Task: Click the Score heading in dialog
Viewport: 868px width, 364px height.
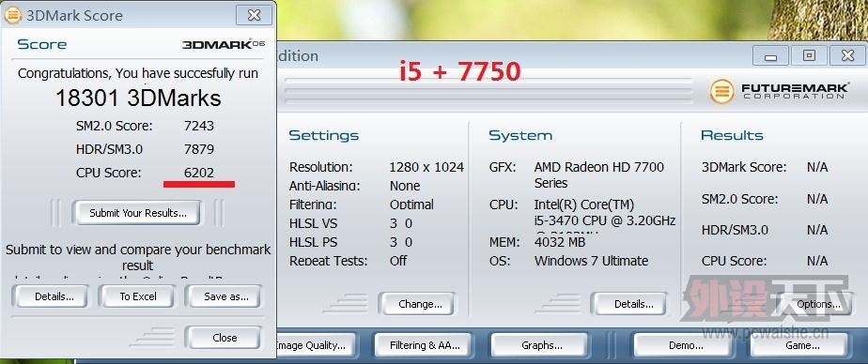Action: 42,44
